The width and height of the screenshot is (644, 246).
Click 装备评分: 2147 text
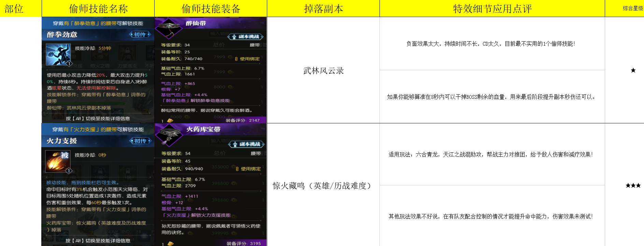(x=243, y=120)
